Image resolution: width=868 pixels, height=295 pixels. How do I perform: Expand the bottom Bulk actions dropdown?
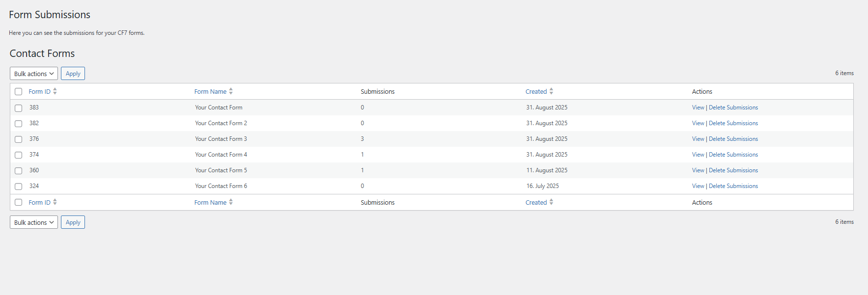(34, 222)
